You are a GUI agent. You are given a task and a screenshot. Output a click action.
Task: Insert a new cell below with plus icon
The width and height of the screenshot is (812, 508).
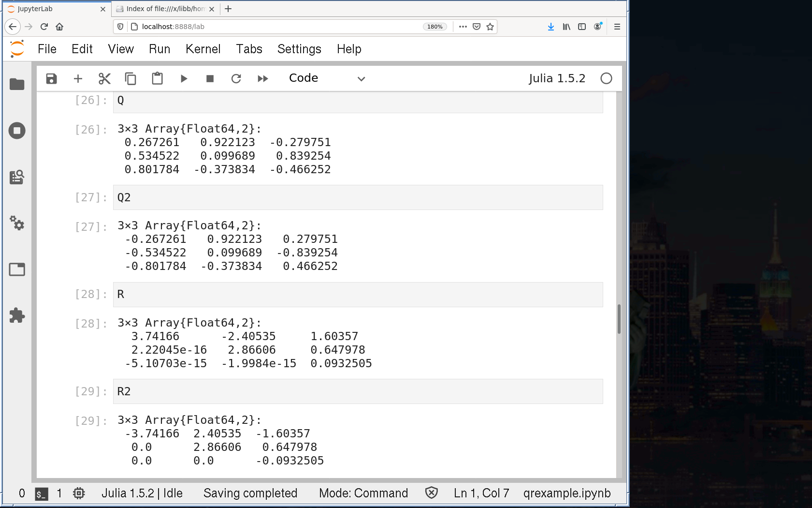(x=78, y=78)
